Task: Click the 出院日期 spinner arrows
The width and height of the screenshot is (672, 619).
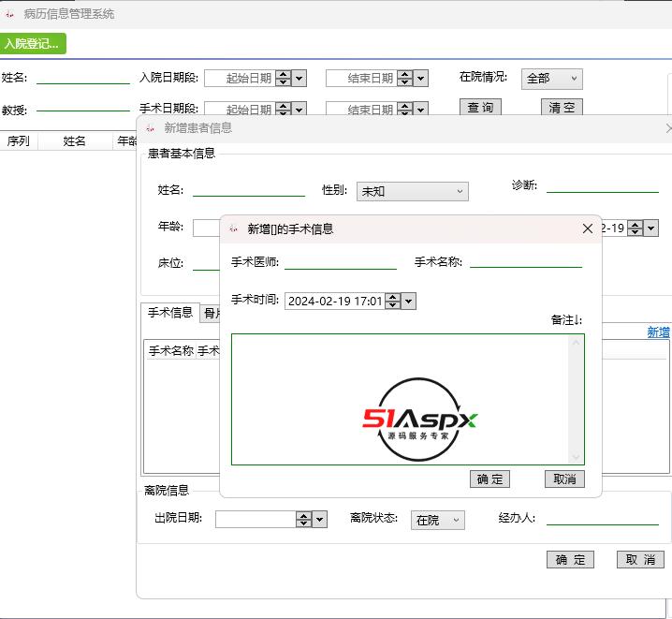Action: [x=304, y=519]
